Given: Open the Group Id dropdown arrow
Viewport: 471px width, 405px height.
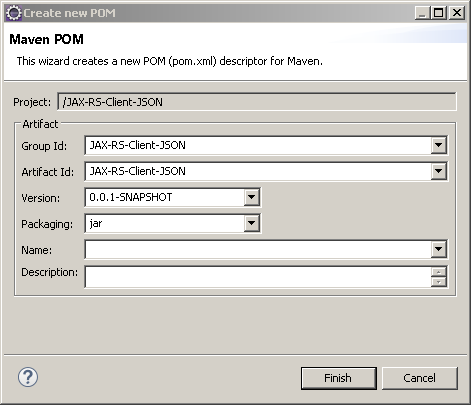Looking at the screenshot, I should [x=438, y=145].
